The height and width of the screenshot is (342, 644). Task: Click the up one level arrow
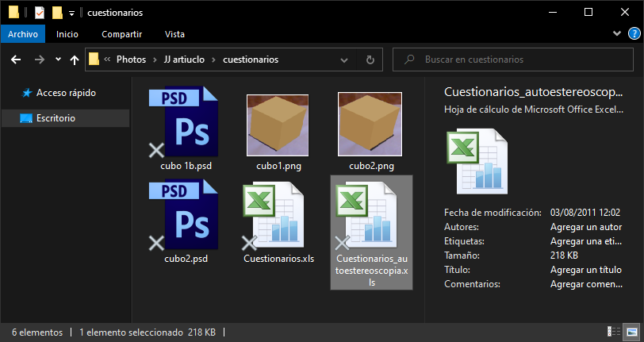[75, 60]
